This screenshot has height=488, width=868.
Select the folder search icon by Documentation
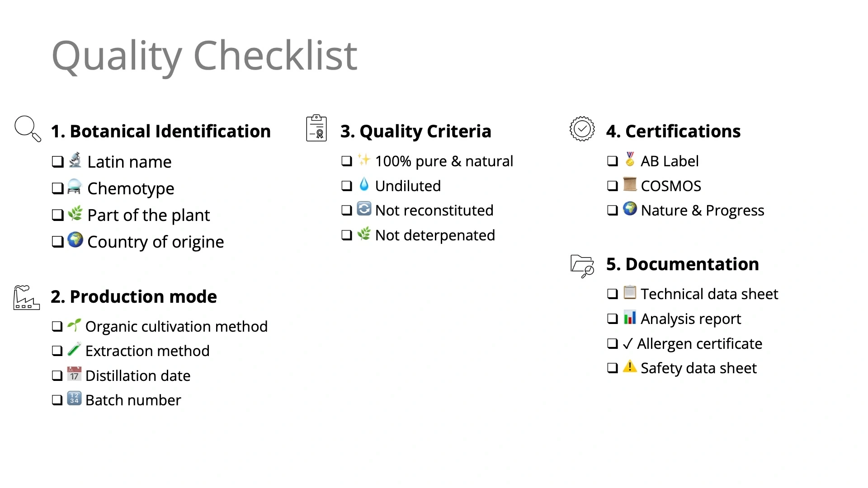(582, 266)
